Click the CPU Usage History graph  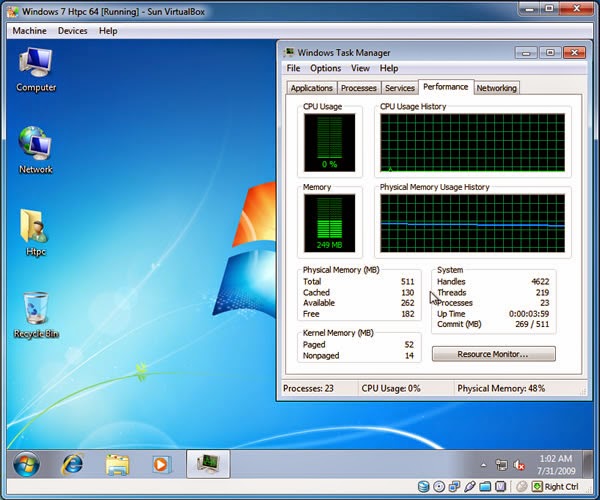(472, 143)
